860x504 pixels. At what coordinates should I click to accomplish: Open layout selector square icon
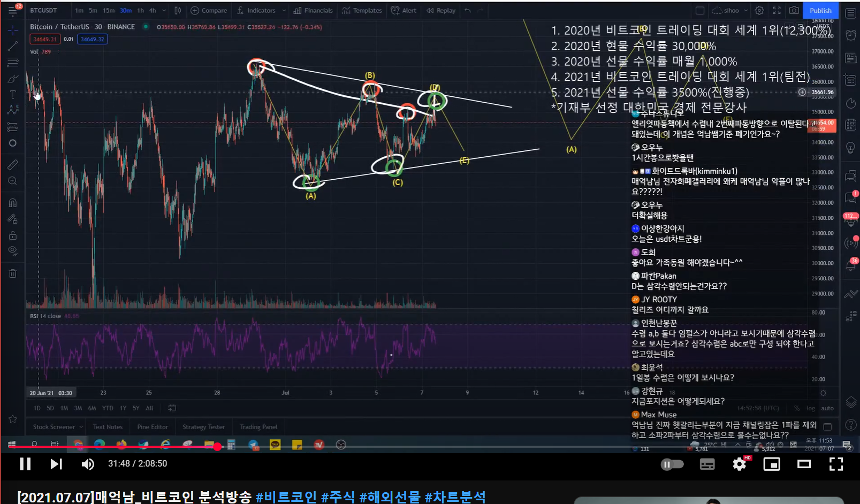coord(699,10)
